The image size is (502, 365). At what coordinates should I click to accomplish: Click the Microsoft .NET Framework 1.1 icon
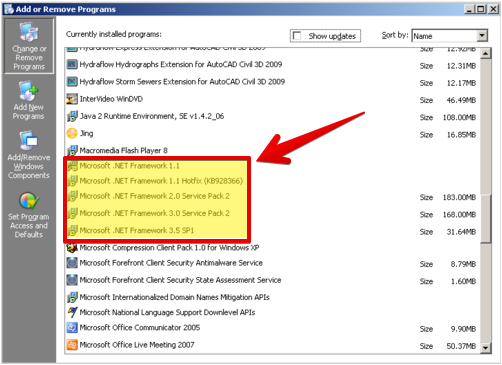coord(73,166)
